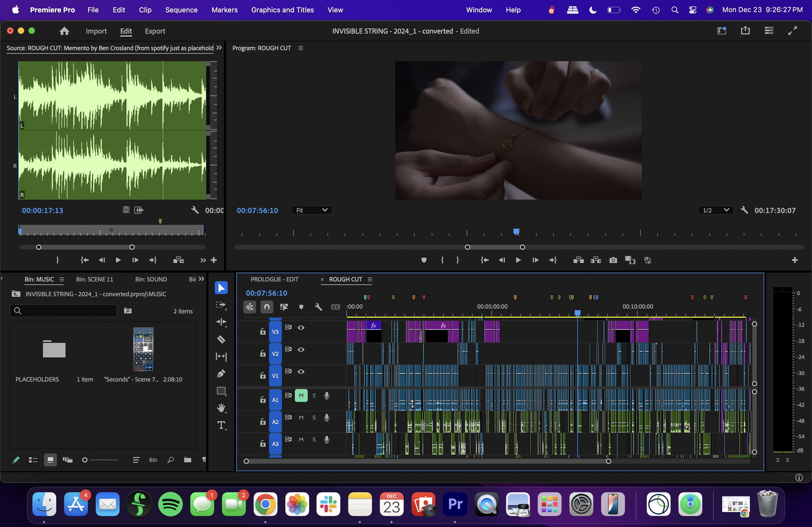Unmute track A1
Image resolution: width=812 pixels, height=527 pixels.
(301, 396)
